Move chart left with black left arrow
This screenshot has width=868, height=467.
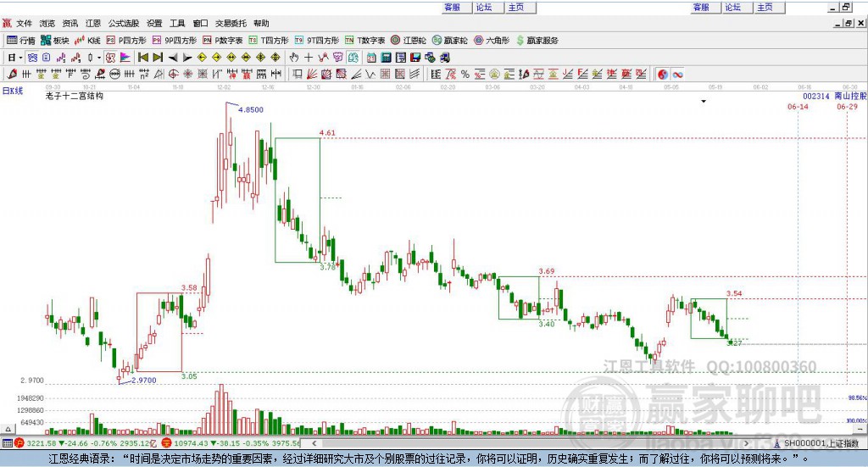coord(173,58)
